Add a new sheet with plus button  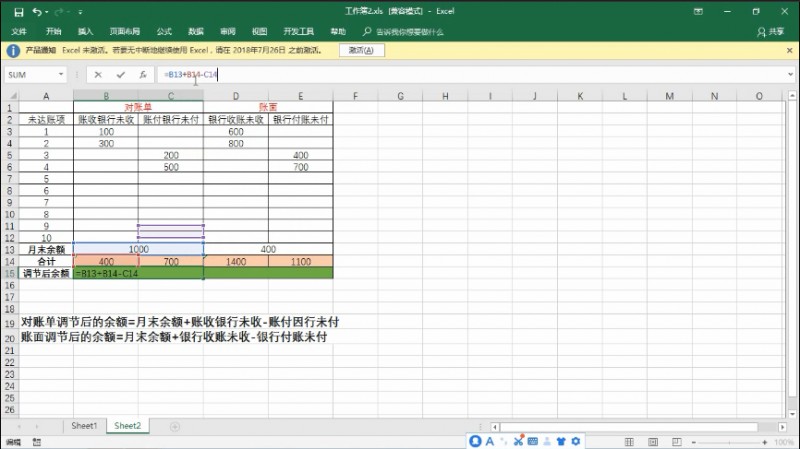pyautogui.click(x=174, y=427)
